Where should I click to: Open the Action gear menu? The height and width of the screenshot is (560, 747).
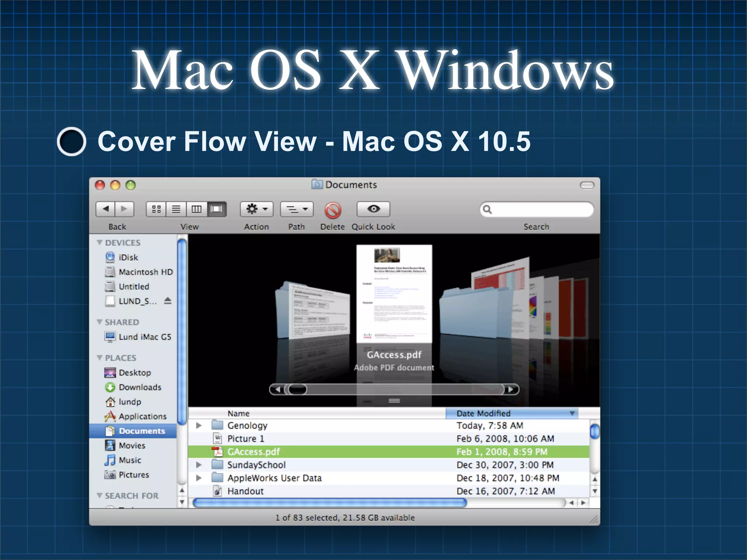pyautogui.click(x=256, y=209)
